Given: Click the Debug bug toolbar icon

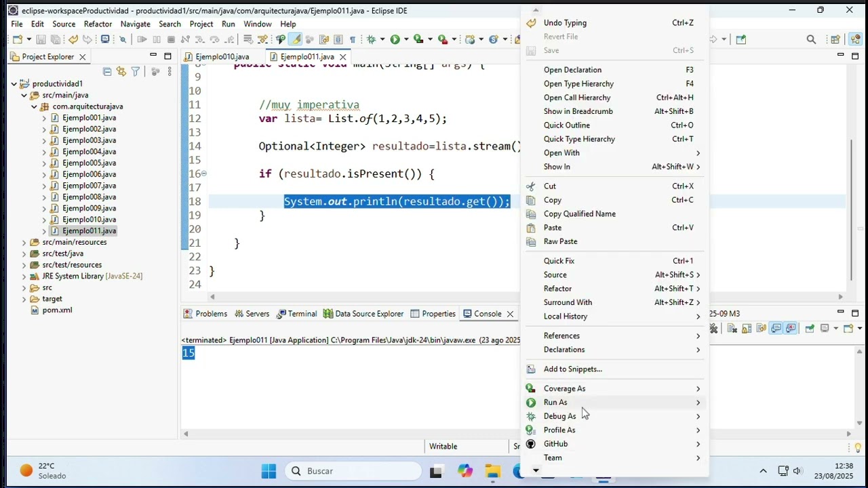Looking at the screenshot, I should pos(371,39).
